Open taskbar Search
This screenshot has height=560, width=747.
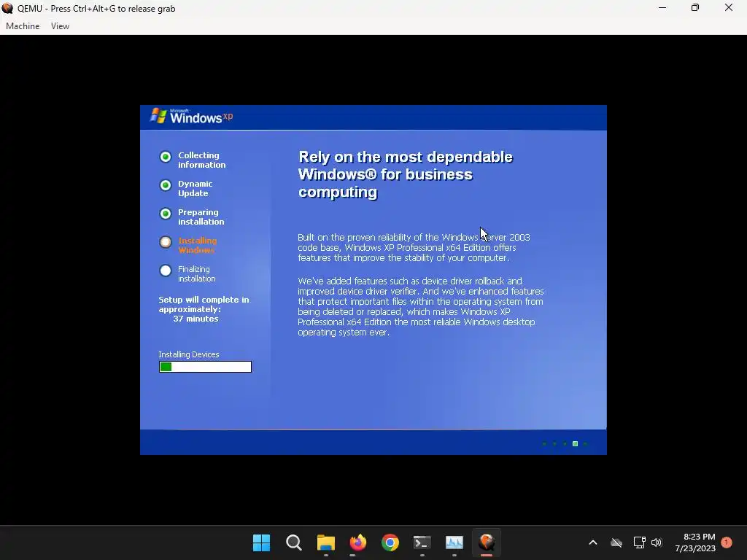point(293,542)
